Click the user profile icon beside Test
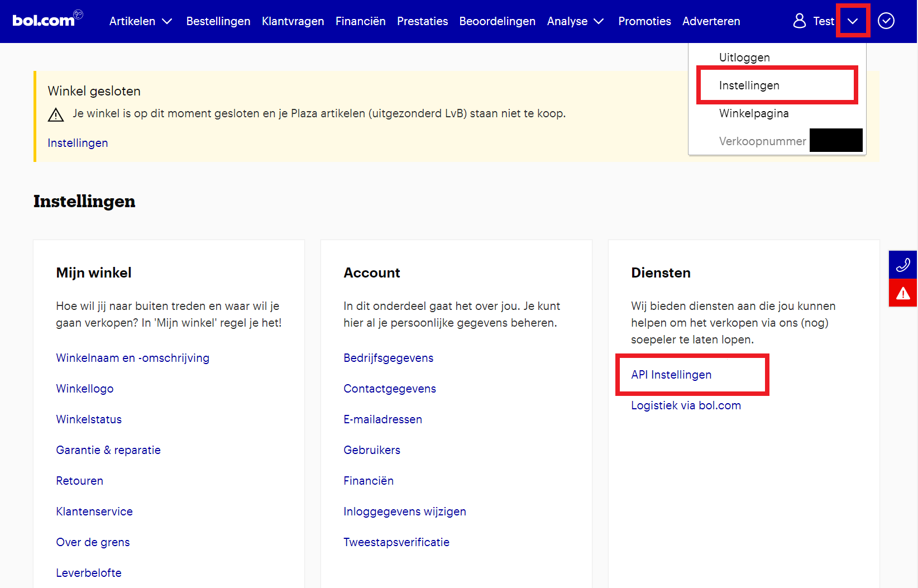The image size is (918, 588). (800, 21)
